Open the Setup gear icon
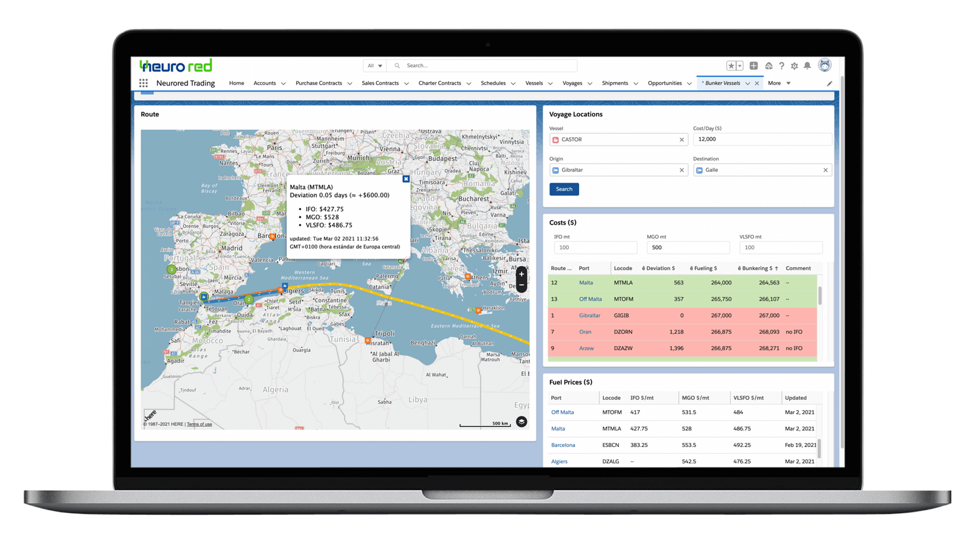The height and width of the screenshot is (547, 980). 794,66
